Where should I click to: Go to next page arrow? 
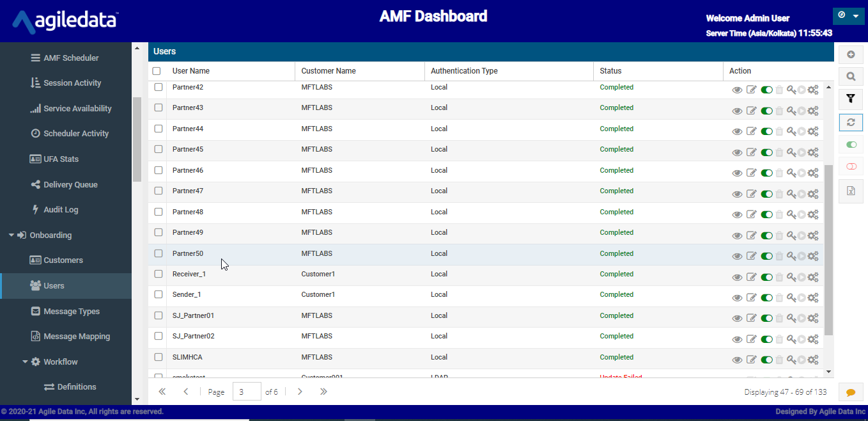[300, 392]
